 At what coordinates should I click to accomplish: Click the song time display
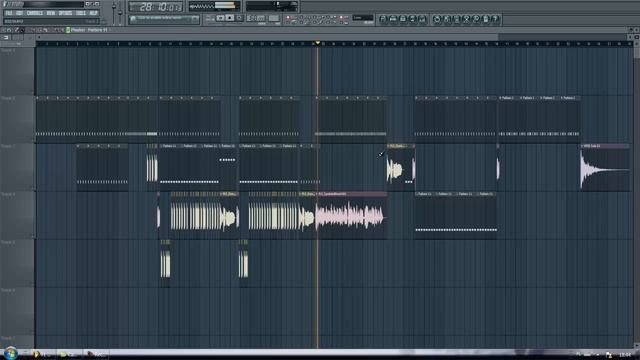click(156, 7)
